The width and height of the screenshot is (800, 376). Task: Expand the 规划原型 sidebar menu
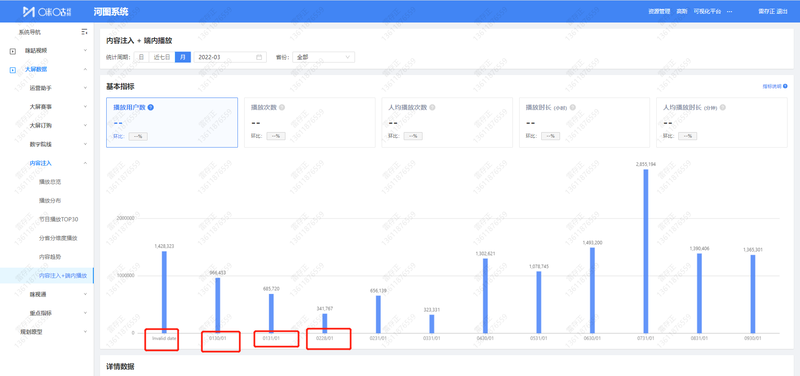click(85, 332)
